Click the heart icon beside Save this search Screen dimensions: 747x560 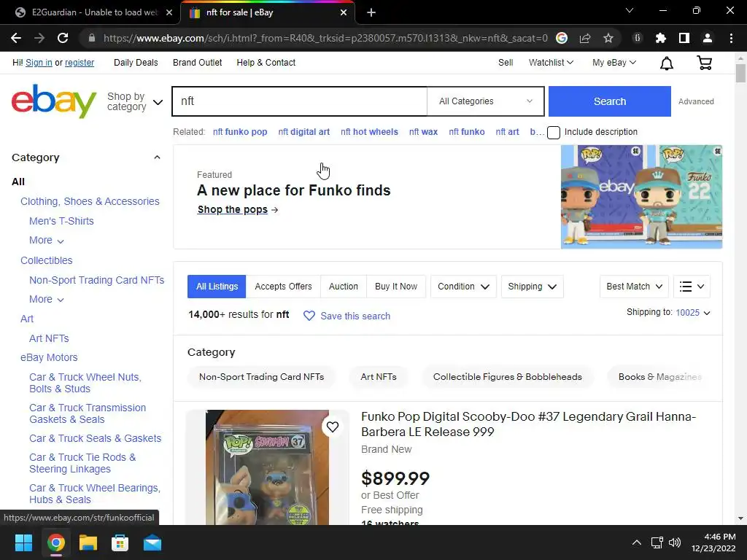309,316
